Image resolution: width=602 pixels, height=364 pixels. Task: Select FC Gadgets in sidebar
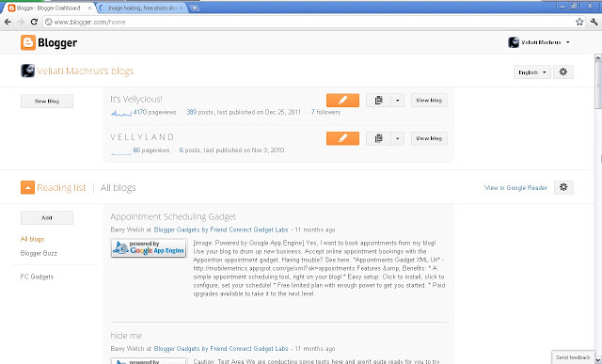click(38, 277)
